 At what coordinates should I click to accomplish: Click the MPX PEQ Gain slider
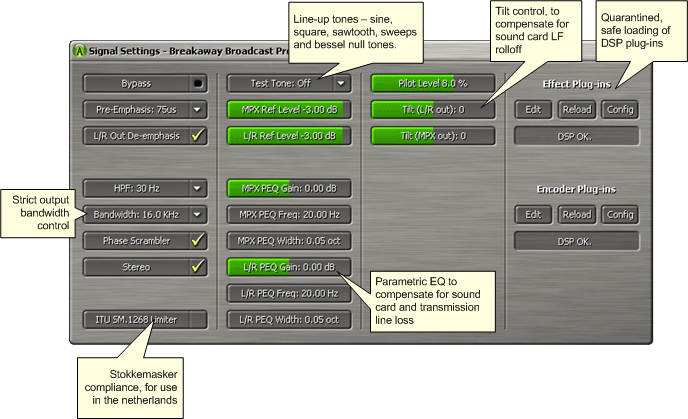click(289, 188)
